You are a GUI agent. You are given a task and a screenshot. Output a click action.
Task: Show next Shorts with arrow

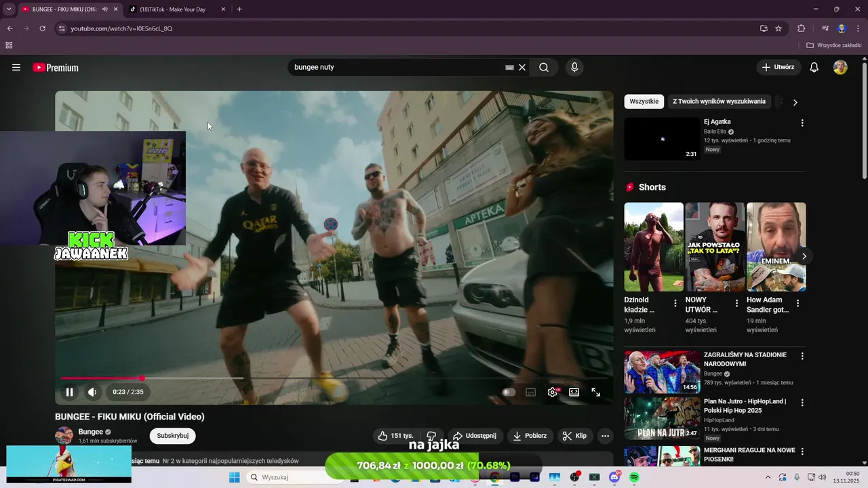pyautogui.click(x=804, y=256)
